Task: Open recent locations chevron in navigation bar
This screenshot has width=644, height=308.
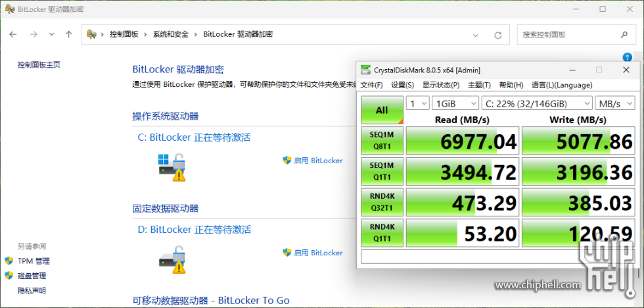Action: point(51,34)
